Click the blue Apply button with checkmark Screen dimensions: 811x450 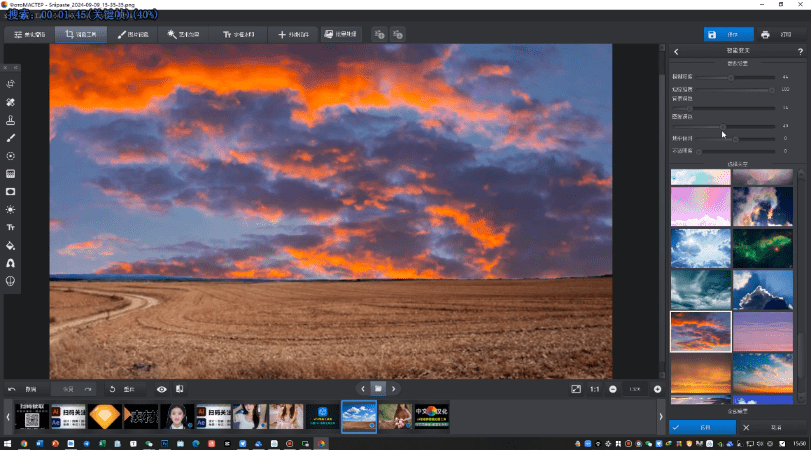pos(702,427)
